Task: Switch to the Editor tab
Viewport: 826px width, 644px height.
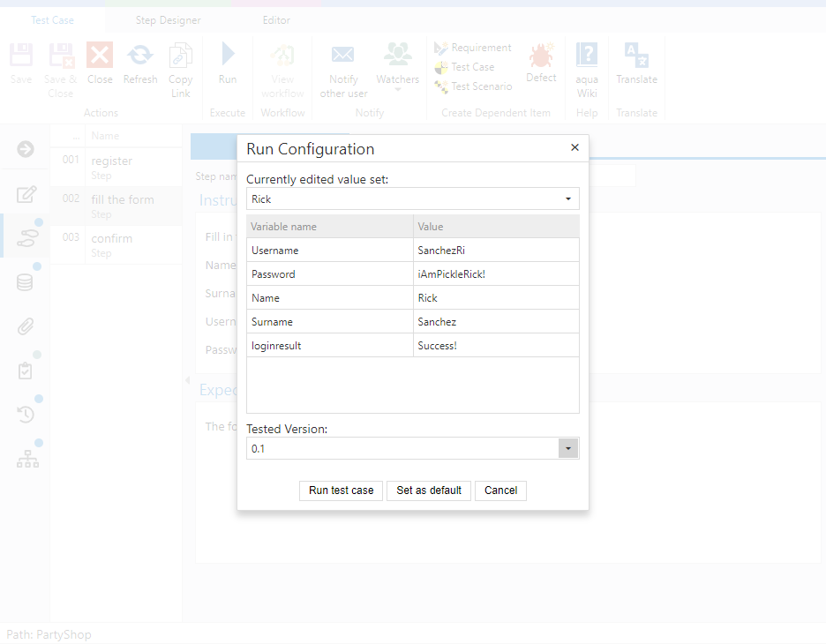Action: [275, 19]
